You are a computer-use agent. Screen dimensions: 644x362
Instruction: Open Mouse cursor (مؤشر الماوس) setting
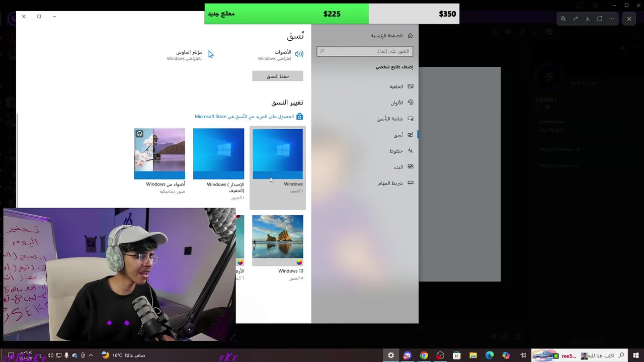pyautogui.click(x=190, y=55)
